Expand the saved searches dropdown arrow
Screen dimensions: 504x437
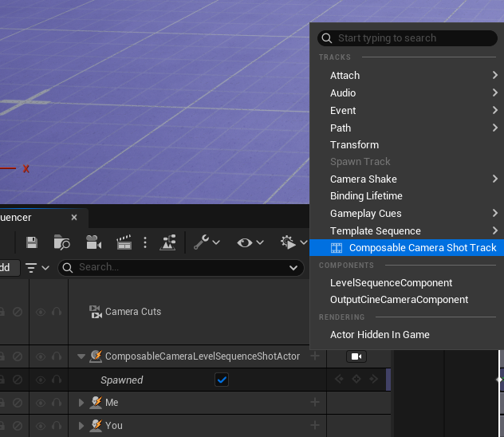tap(293, 268)
